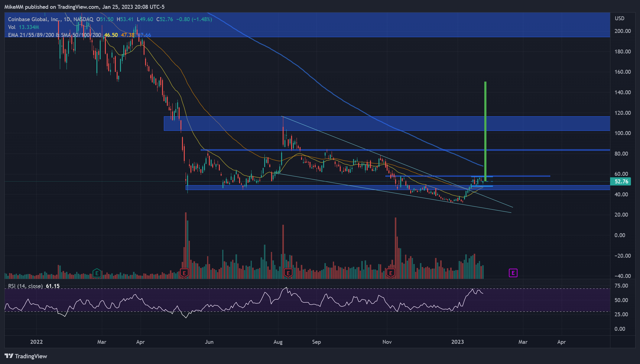Click the Coinbase Global, Inc. symbol title
The image size is (640, 364).
tap(35, 19)
